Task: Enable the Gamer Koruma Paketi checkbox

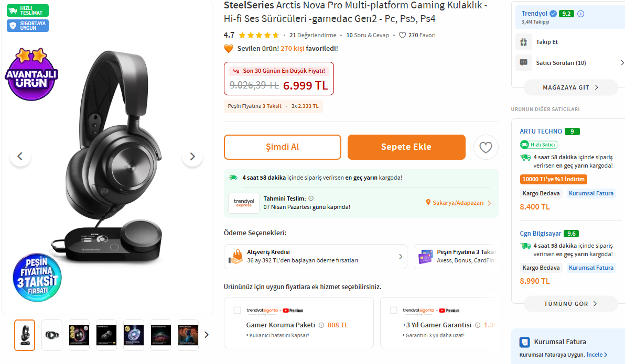Action: coord(238,311)
